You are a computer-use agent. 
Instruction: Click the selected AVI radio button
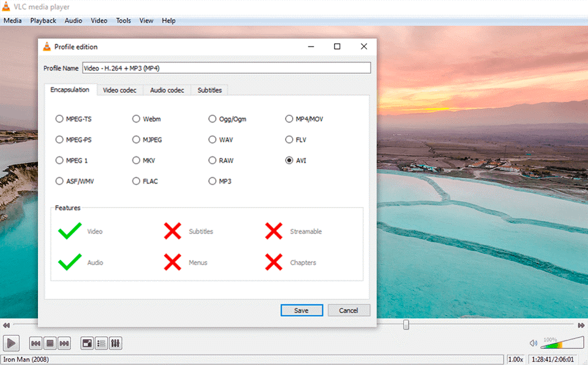[x=289, y=160]
